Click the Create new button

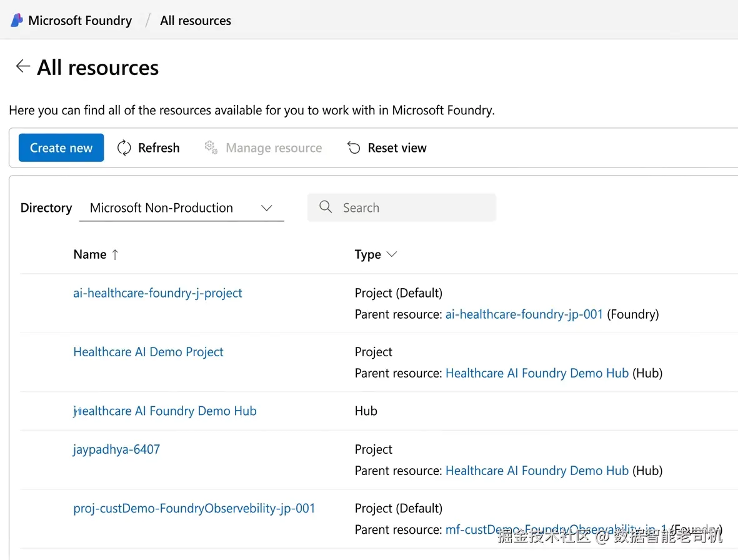[x=61, y=147]
